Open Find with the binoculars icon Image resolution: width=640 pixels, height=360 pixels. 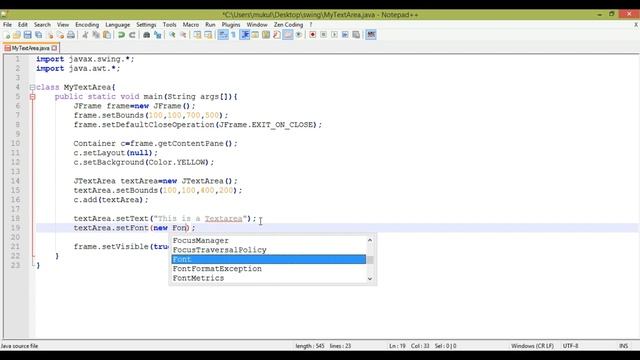tap(147, 35)
